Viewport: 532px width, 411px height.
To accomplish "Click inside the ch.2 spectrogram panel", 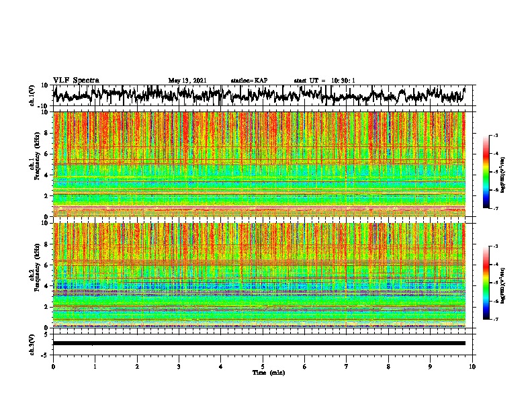I will 259,275.
